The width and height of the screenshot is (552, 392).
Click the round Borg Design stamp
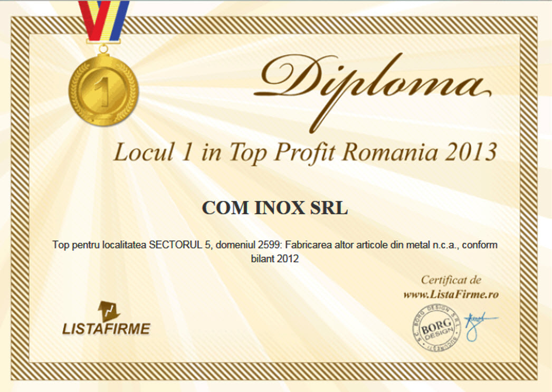point(436,328)
